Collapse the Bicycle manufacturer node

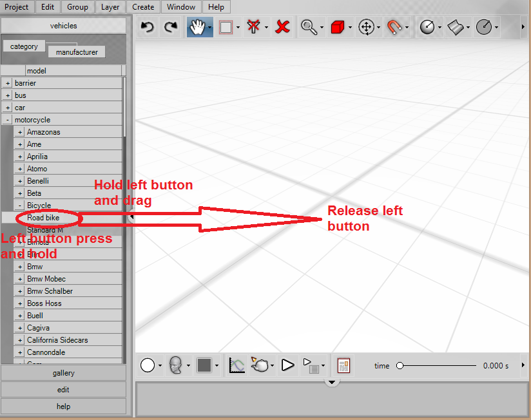click(20, 205)
